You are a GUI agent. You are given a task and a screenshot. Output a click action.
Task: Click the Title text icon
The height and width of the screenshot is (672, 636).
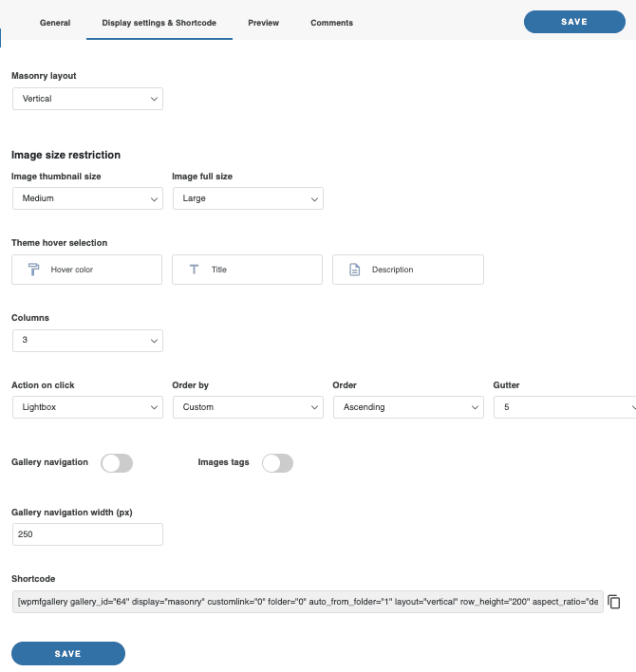(x=194, y=270)
